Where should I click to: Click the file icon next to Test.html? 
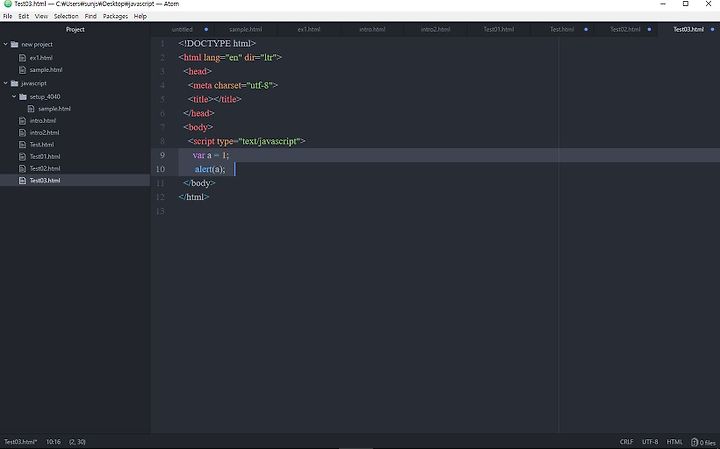(x=22, y=145)
